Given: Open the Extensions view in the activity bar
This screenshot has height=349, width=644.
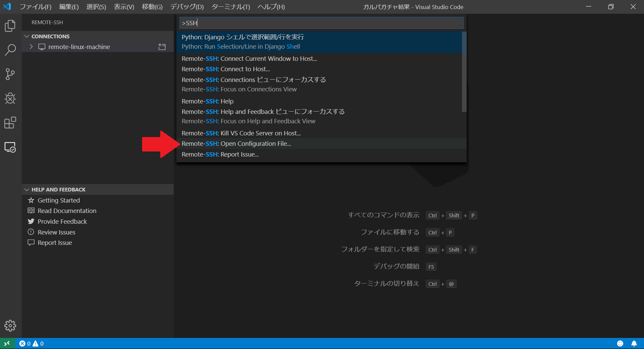Looking at the screenshot, I should tap(10, 123).
